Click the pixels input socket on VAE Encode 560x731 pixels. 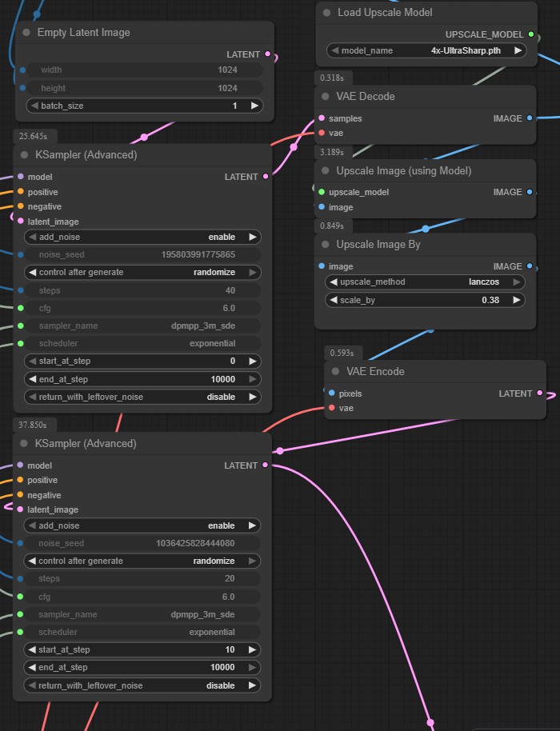click(331, 393)
